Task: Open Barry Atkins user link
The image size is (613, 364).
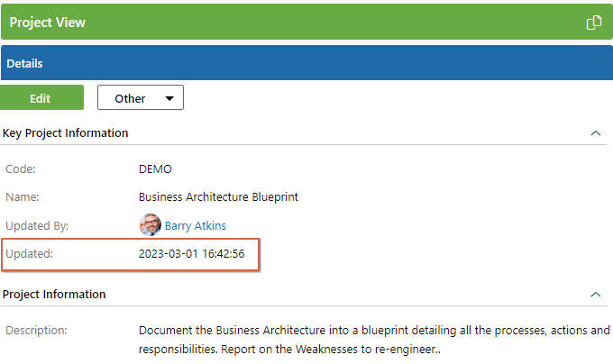Action: click(x=195, y=226)
